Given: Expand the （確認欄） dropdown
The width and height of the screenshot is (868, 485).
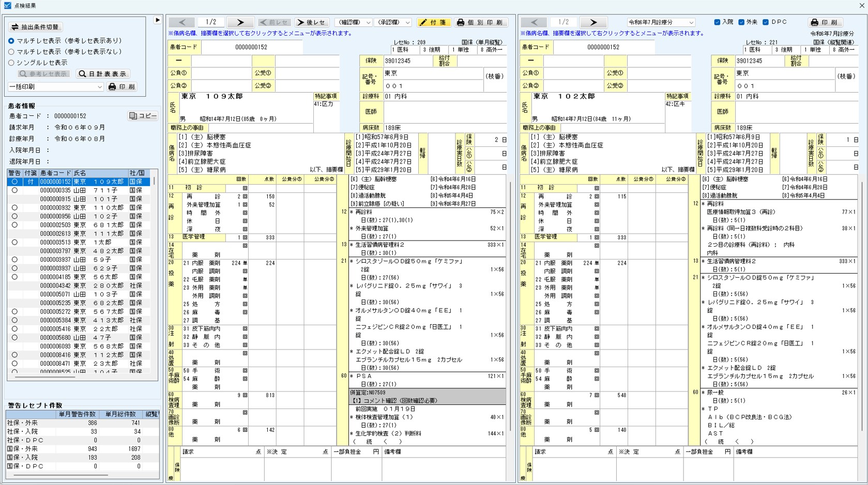Looking at the screenshot, I should pos(354,22).
